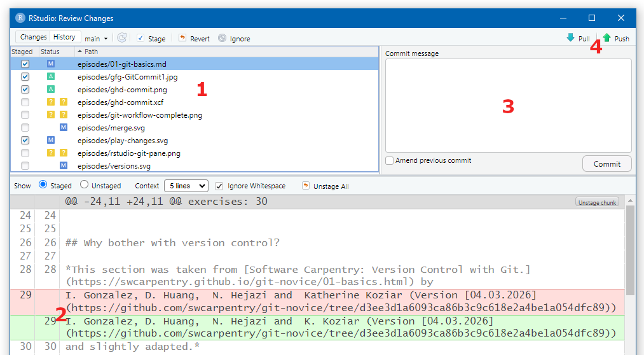This screenshot has height=355, width=644.
Task: Select file row episodes/rstudio-git-pane.png
Action: (x=195, y=153)
